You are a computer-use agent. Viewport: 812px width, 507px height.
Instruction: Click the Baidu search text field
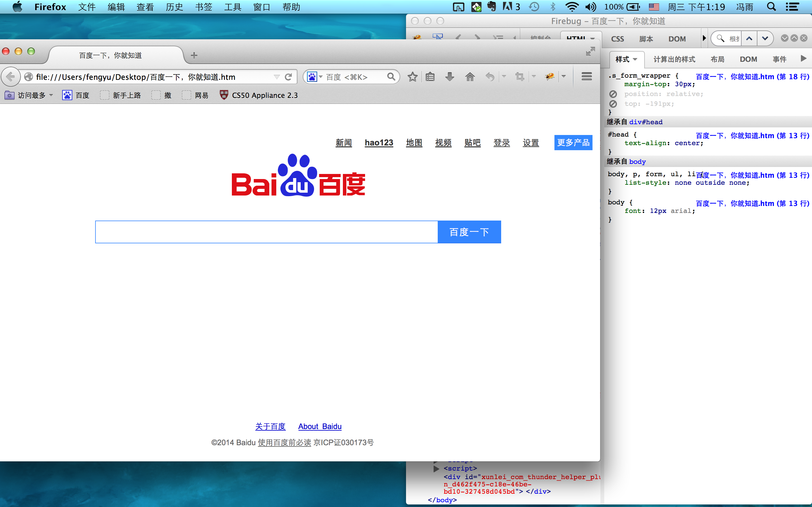point(266,232)
